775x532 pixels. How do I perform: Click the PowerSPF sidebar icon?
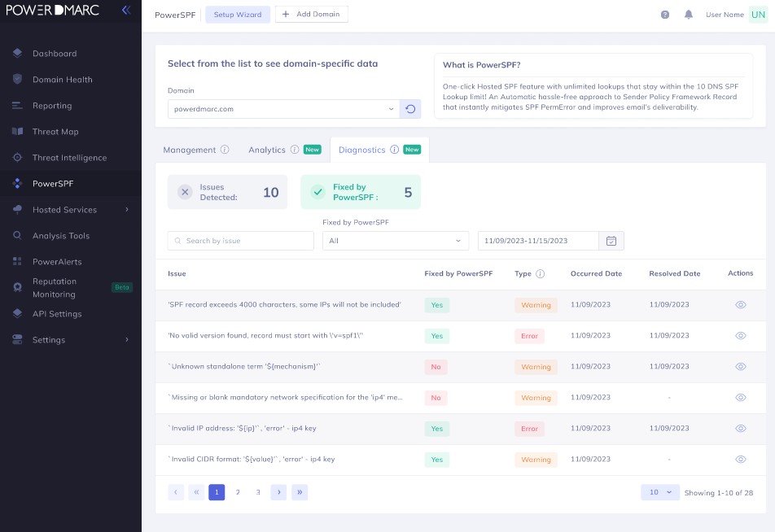coord(17,183)
